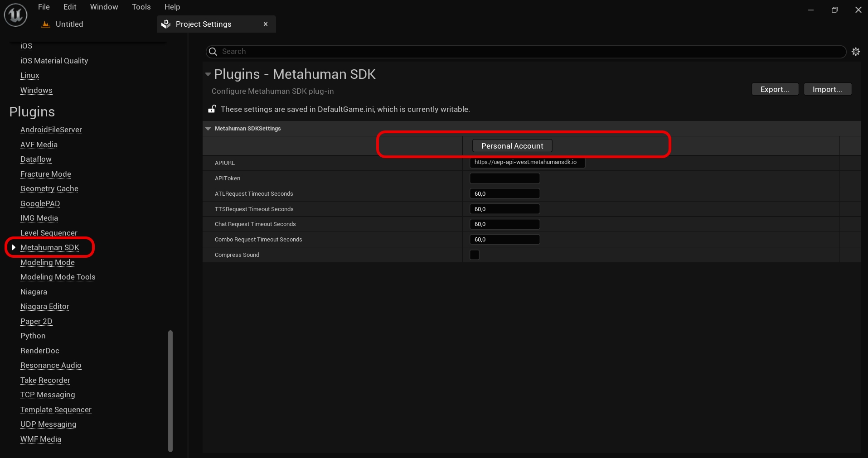
Task: Click the unlocked padlock icon
Action: pos(212,109)
